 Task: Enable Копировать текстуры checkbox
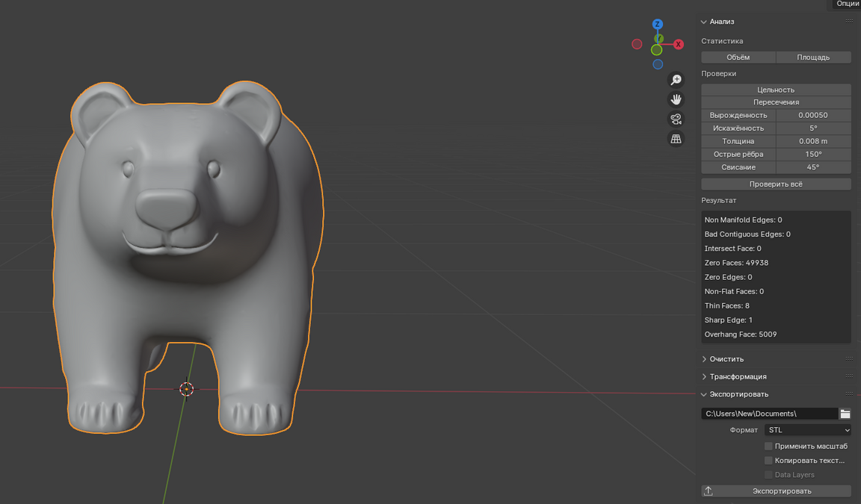coord(768,461)
